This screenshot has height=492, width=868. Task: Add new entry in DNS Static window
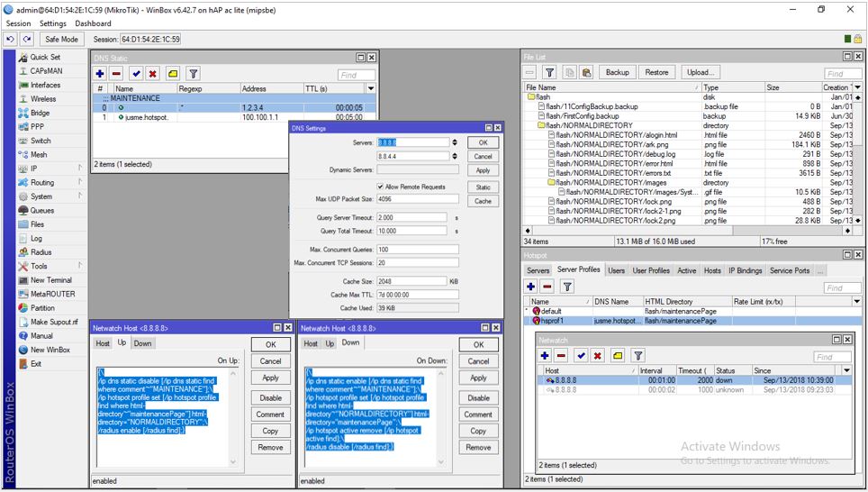100,74
